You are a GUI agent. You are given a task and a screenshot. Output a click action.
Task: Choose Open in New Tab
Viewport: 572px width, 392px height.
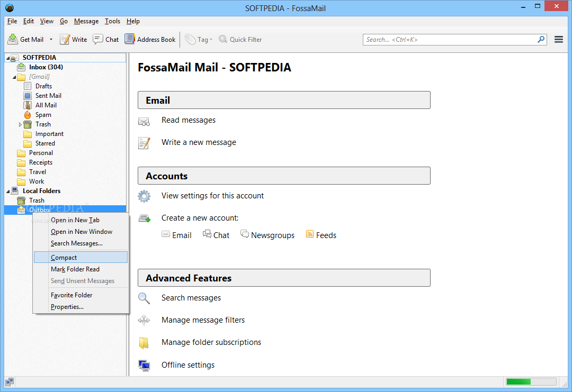point(75,220)
